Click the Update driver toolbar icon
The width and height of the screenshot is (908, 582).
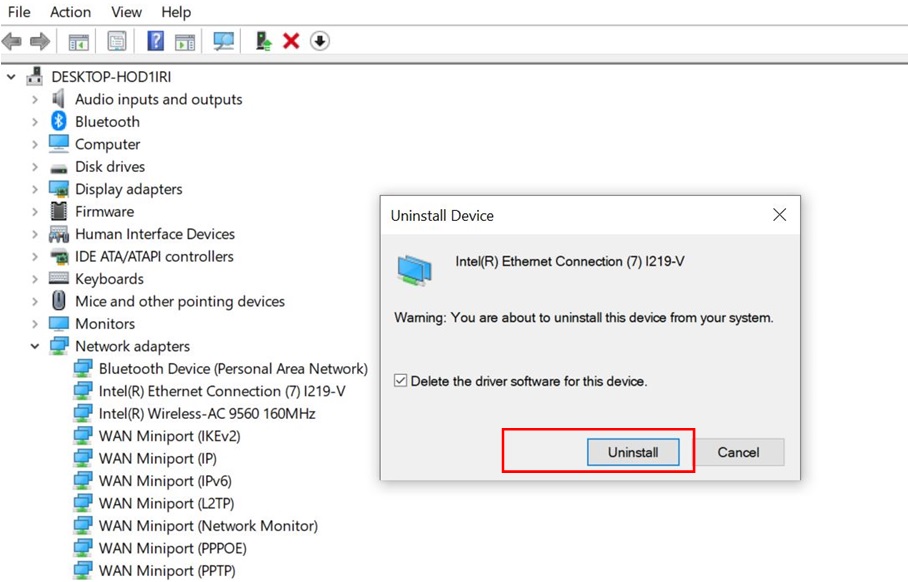point(264,41)
